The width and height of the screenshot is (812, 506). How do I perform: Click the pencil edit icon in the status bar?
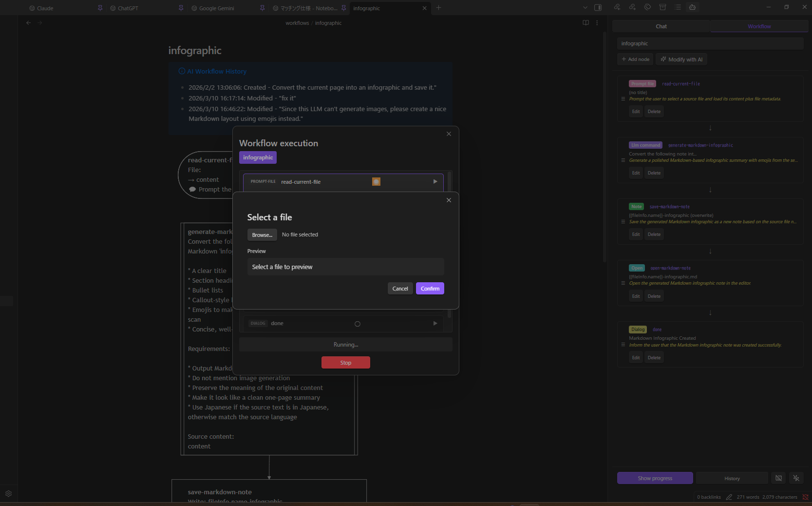click(x=729, y=497)
